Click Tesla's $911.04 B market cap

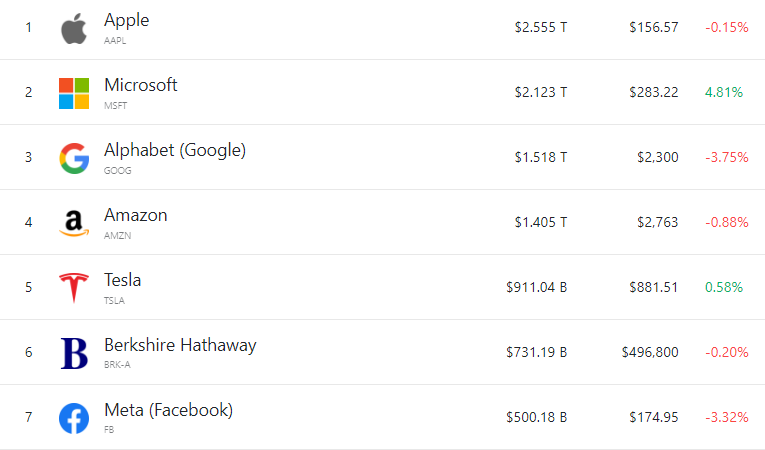[x=537, y=287]
